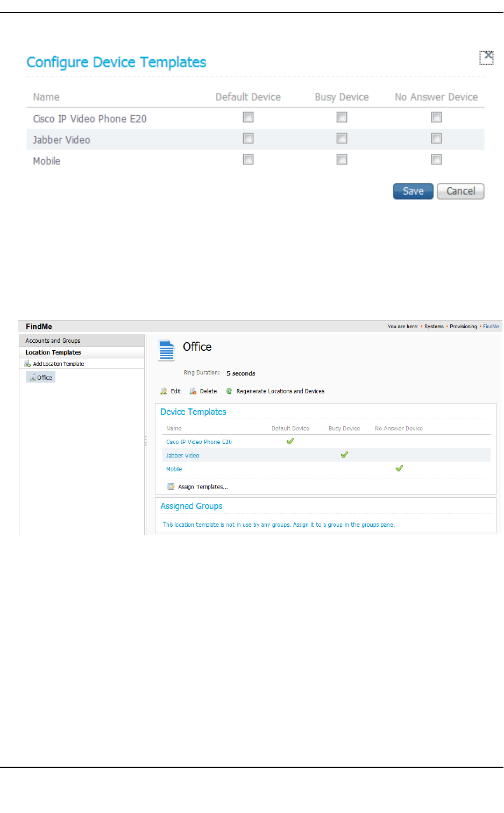Image resolution: width=504 pixels, height=813 pixels.
Task: Open Cisco IP Video Phone E20 template link
Action: (199, 442)
